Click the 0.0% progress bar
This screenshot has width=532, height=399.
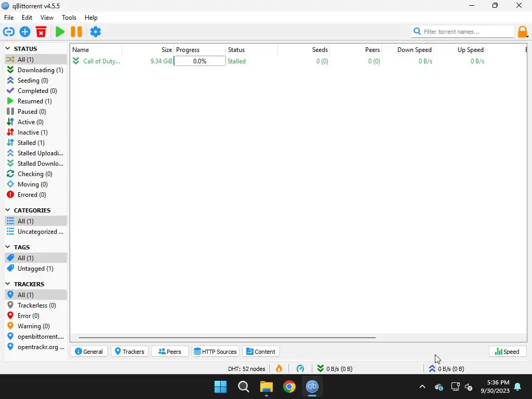tap(199, 61)
